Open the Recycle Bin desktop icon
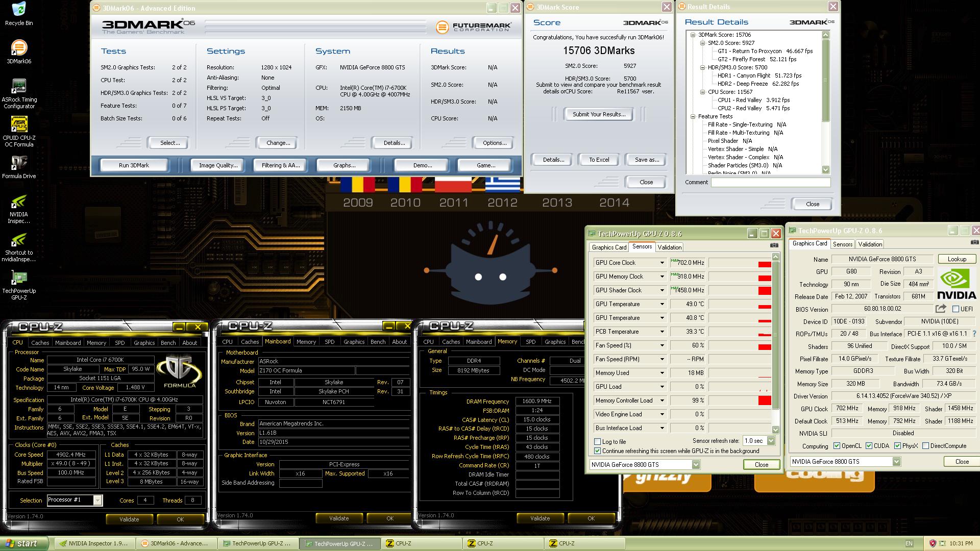 click(19, 14)
